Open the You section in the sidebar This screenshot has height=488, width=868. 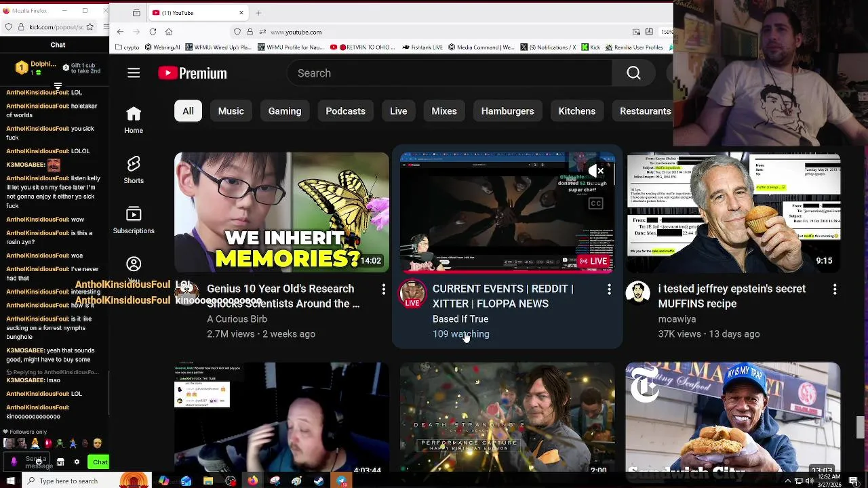pos(134,269)
